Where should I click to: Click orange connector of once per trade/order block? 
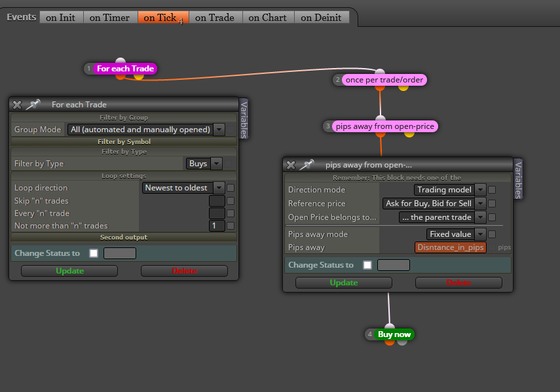click(380, 88)
